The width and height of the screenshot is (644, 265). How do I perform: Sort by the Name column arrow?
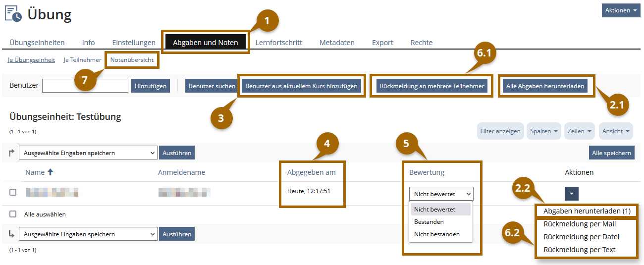(x=50, y=172)
